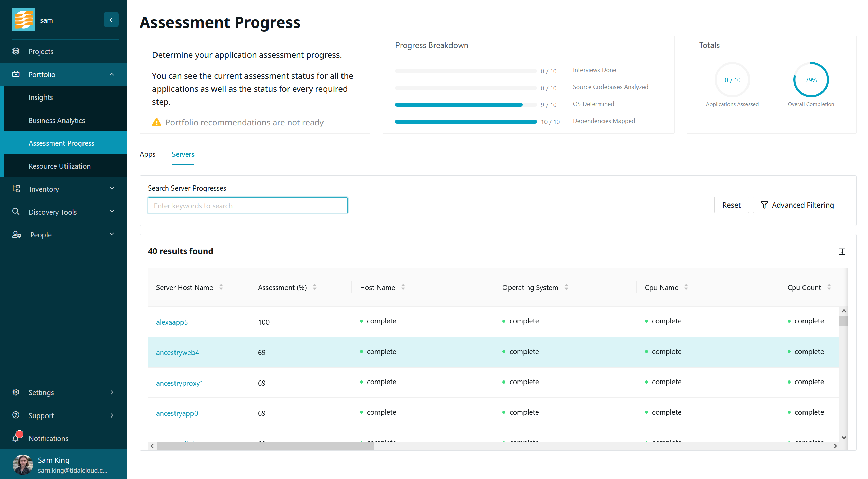Toggle sorting on the Operating System column

coord(566,287)
